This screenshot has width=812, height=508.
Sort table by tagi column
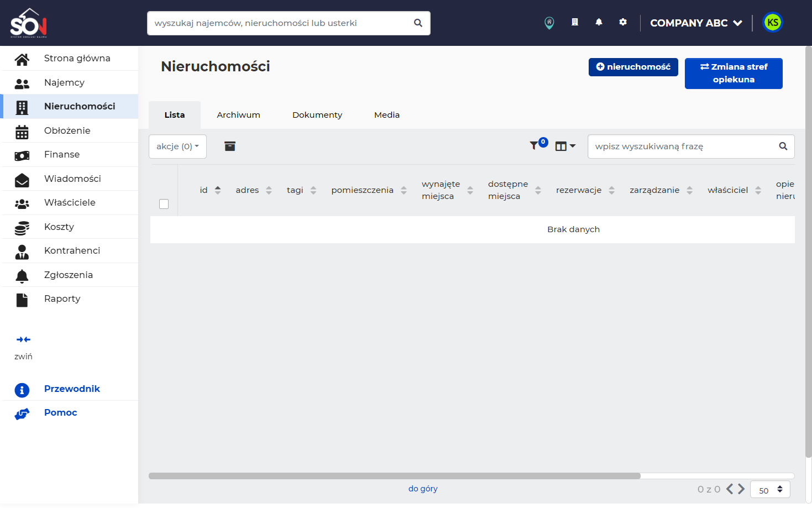[301, 190]
